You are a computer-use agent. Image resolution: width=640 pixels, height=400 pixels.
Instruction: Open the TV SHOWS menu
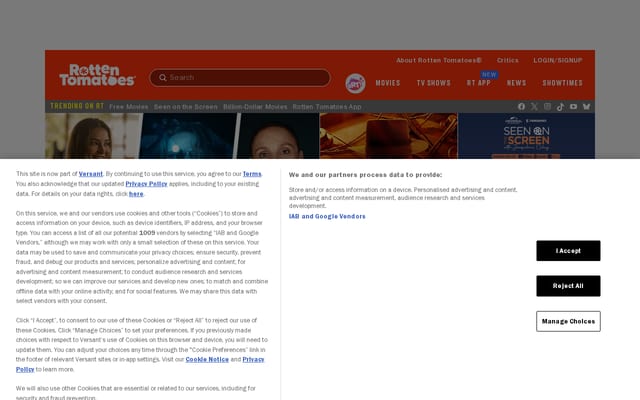pos(433,83)
